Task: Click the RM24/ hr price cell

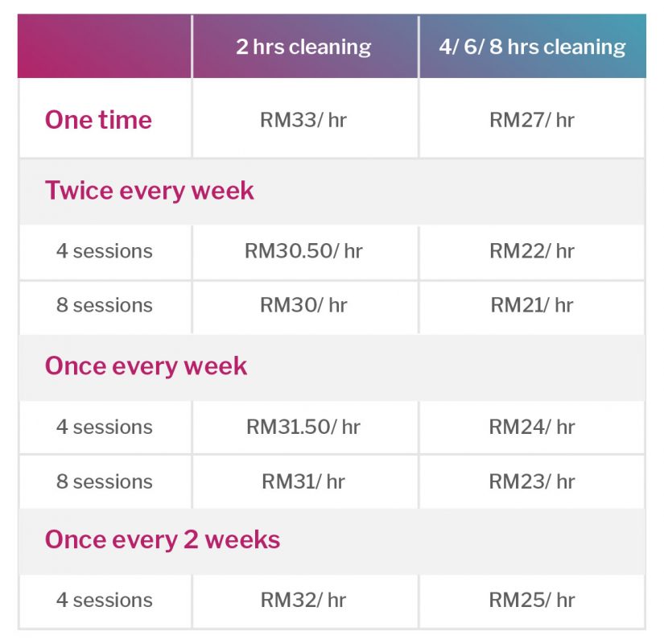Action: pos(532,427)
